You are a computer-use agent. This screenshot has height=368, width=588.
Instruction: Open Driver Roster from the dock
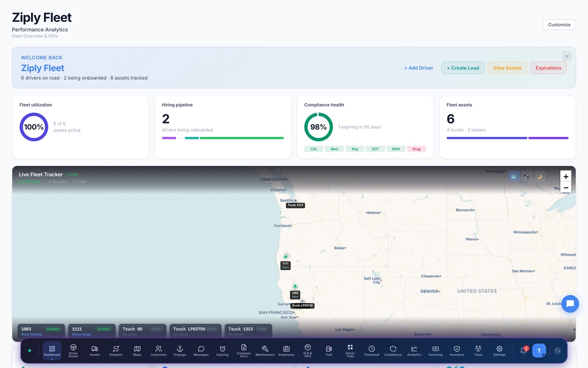[x=73, y=351]
